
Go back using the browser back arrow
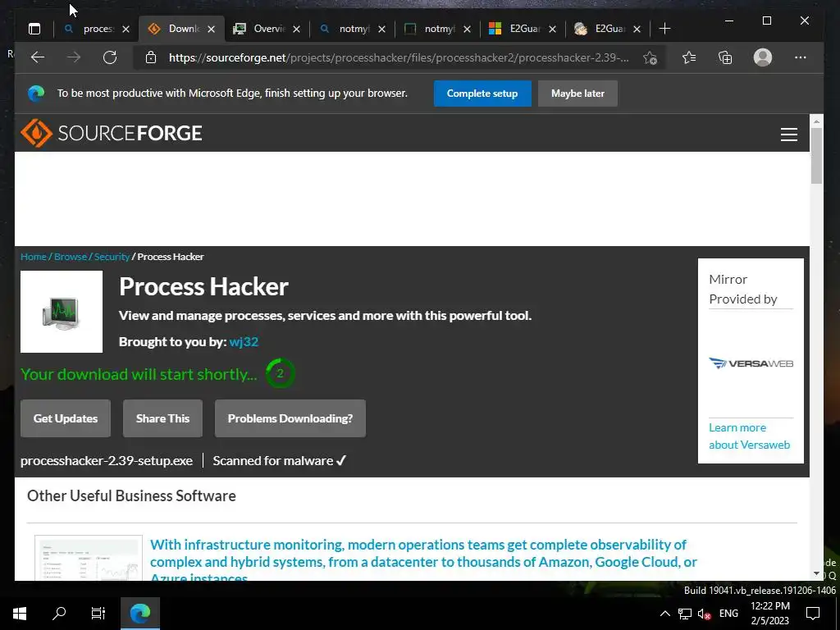tap(38, 57)
